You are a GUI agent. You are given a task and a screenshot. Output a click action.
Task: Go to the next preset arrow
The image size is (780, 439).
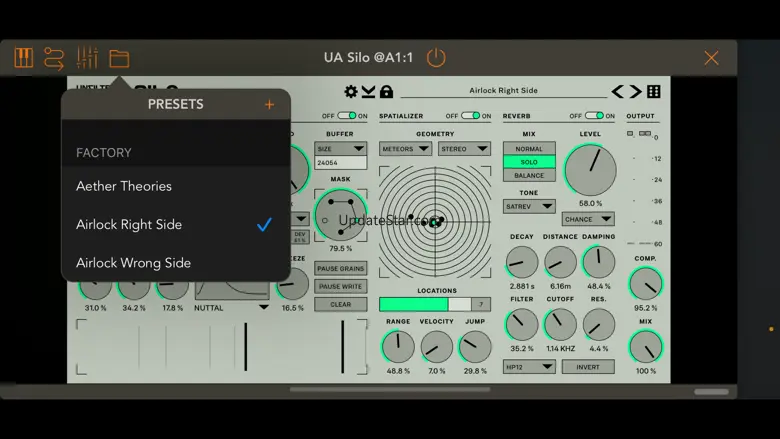[636, 91]
